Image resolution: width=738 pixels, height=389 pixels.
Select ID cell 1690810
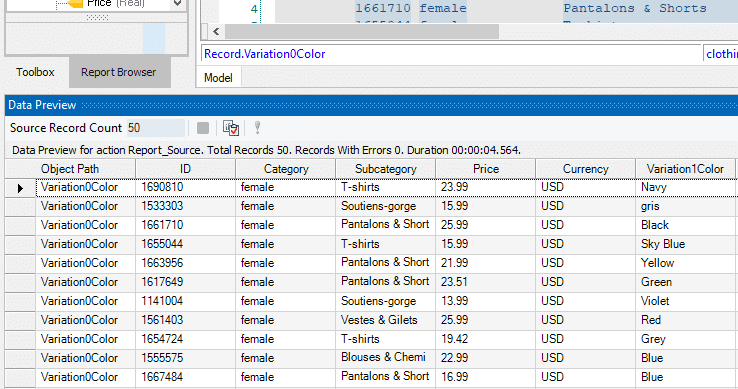tap(185, 187)
